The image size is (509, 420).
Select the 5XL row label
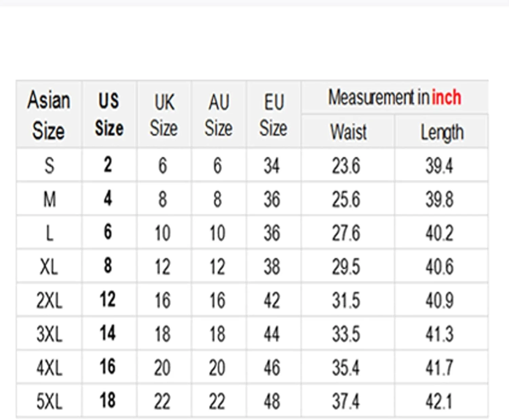(x=50, y=401)
